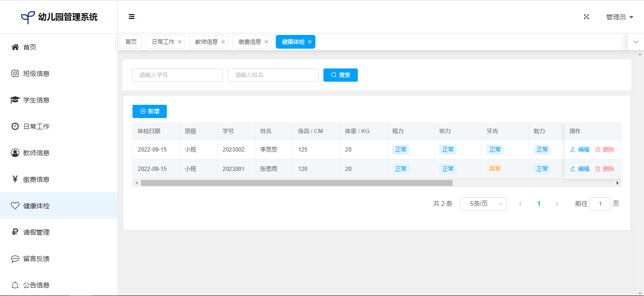Click the 新增 button
The width and height of the screenshot is (644, 296).
(x=149, y=111)
